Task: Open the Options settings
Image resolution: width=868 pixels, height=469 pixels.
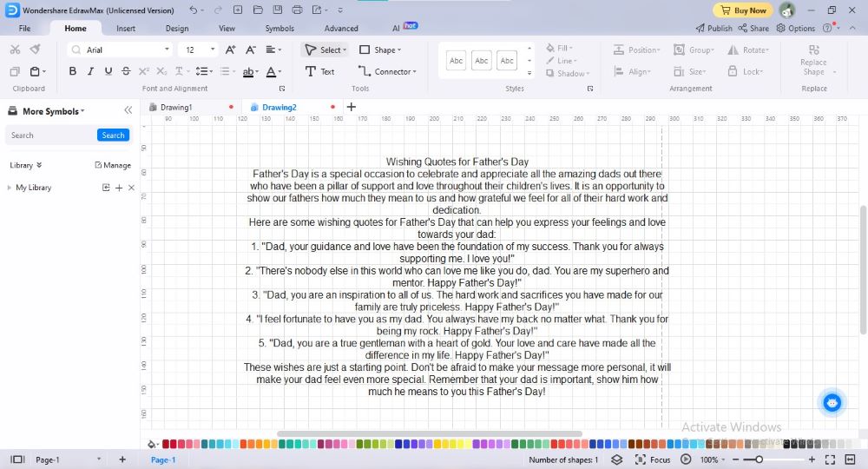Action: pyautogui.click(x=795, y=28)
